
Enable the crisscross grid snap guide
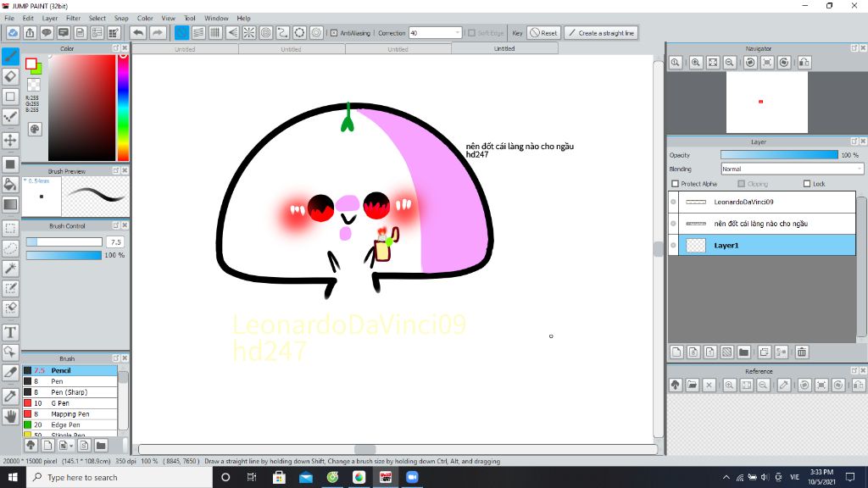point(215,33)
